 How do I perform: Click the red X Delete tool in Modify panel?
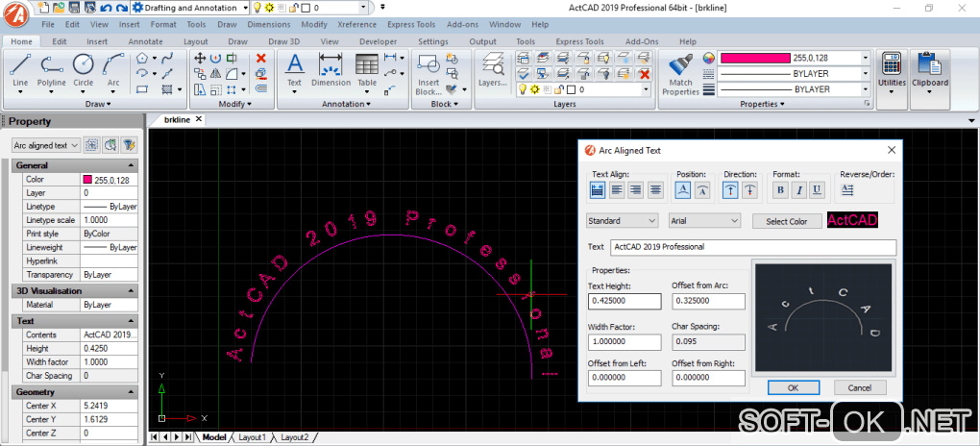261,59
